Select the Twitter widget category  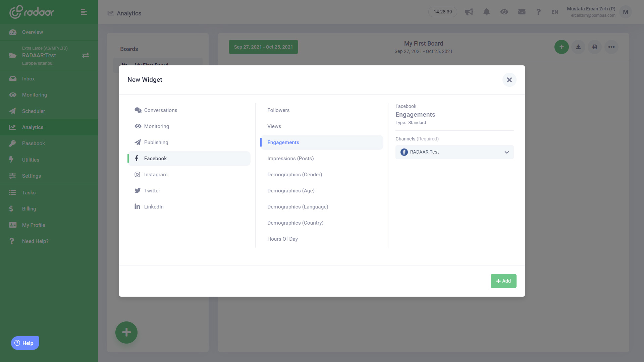point(152,191)
